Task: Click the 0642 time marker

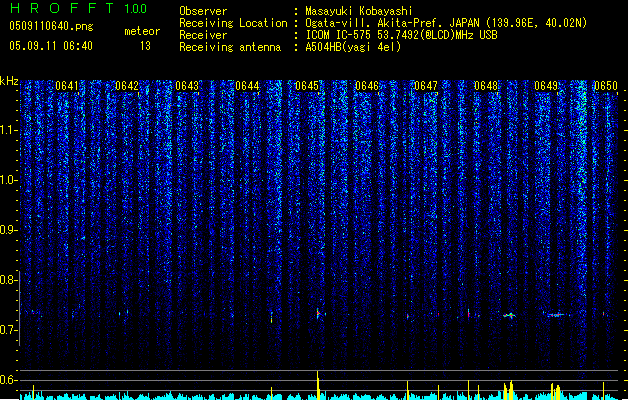Action: click(x=127, y=86)
